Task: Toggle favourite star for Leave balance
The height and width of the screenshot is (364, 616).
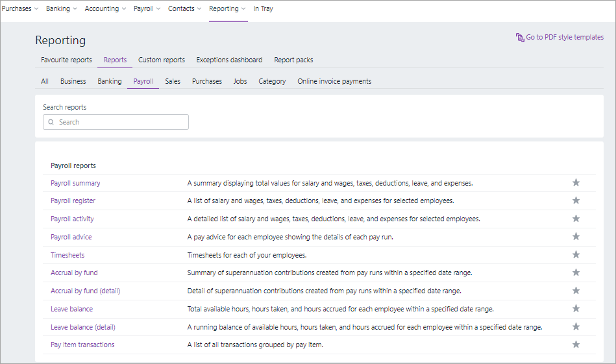Action: (576, 309)
